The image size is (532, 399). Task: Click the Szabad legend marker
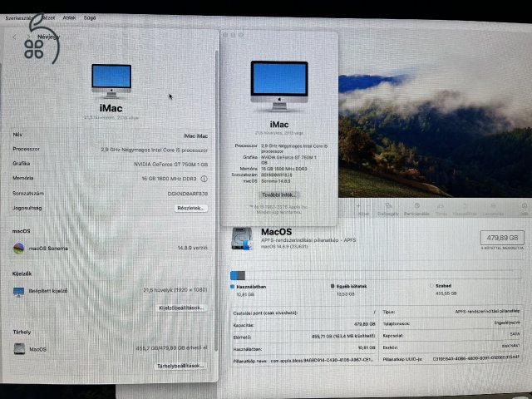click(431, 286)
